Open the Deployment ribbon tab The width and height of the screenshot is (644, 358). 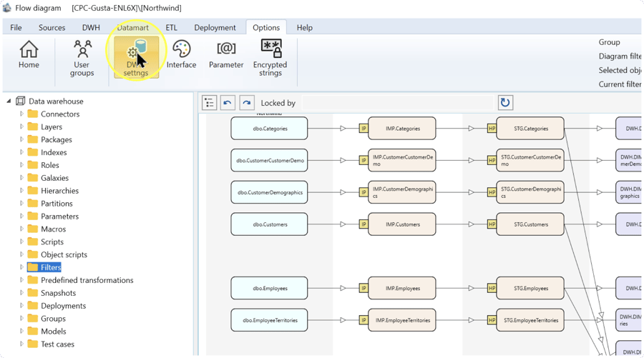point(215,27)
